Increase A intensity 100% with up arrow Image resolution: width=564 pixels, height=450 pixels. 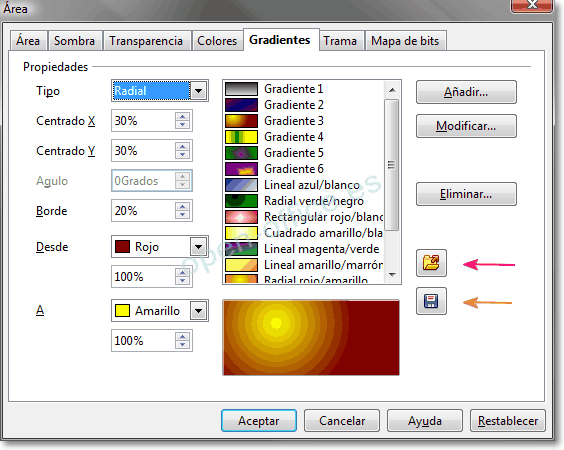(183, 336)
